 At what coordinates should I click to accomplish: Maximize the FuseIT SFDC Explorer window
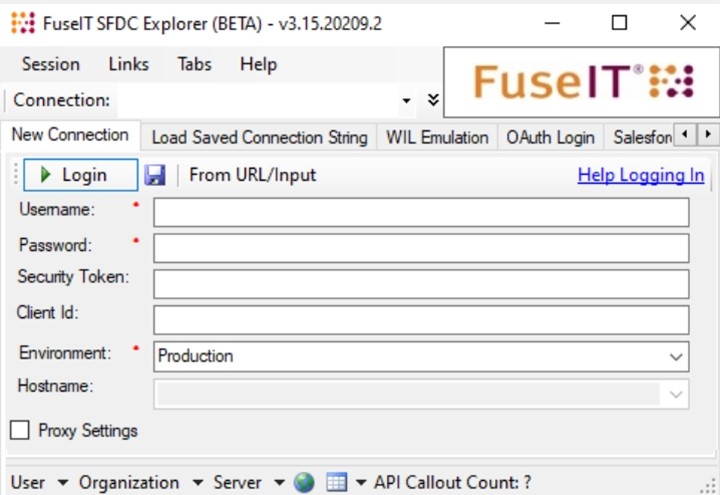(x=619, y=22)
